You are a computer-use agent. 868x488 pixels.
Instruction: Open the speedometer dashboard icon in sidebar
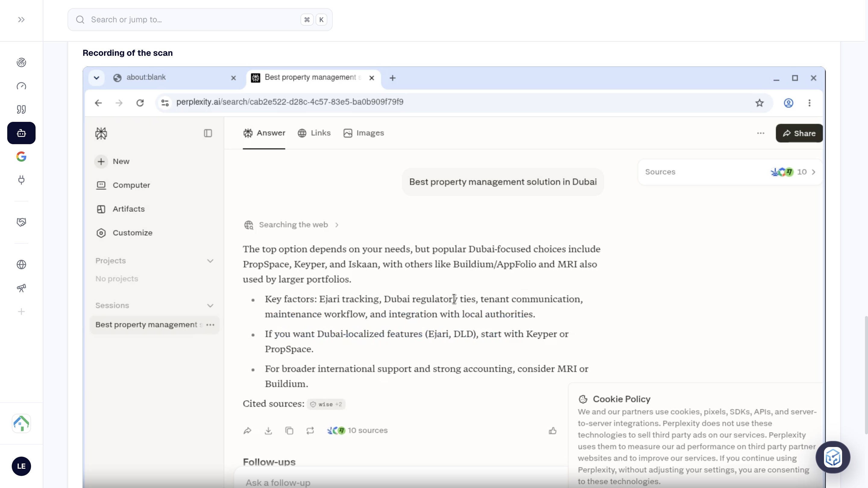21,86
